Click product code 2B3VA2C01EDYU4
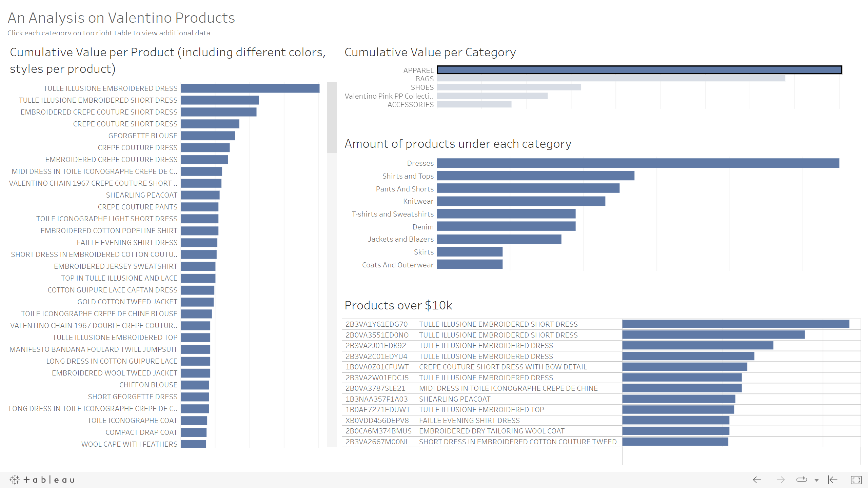 pyautogui.click(x=376, y=356)
